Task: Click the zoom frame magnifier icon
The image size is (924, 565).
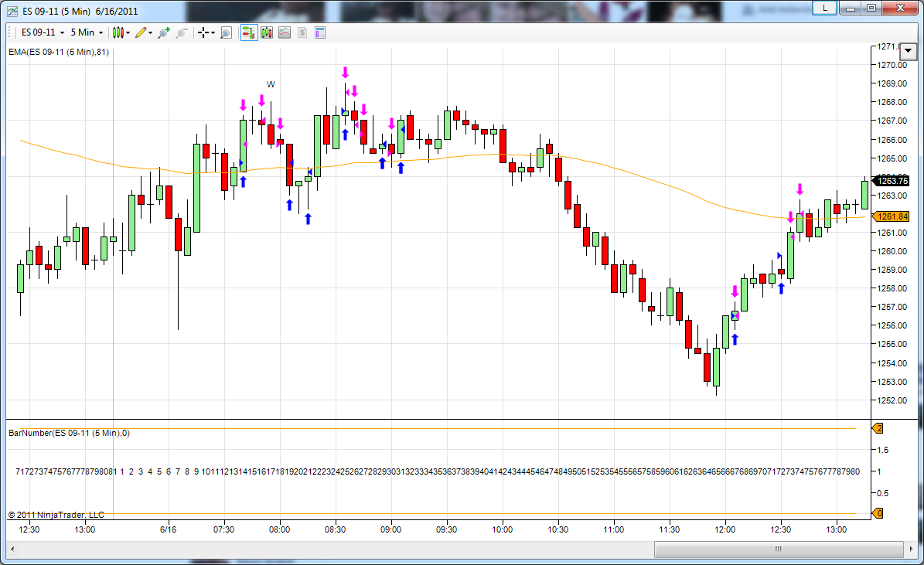Action: 226,32
